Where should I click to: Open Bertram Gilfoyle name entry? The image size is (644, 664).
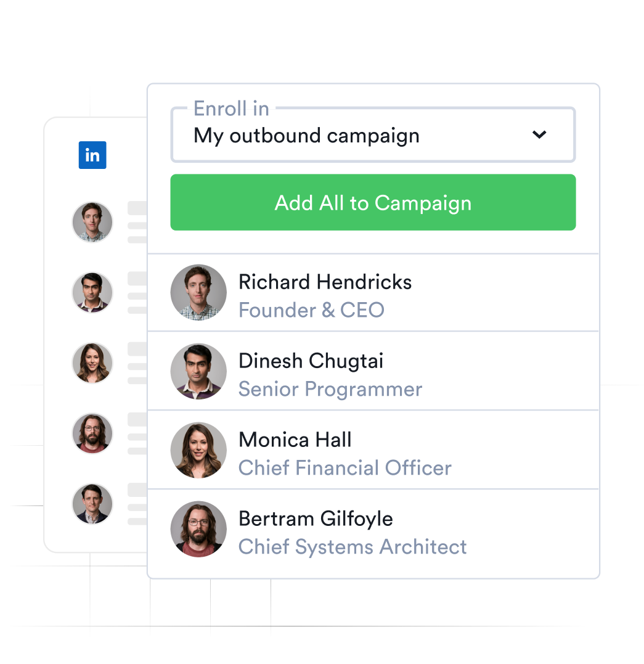316,519
